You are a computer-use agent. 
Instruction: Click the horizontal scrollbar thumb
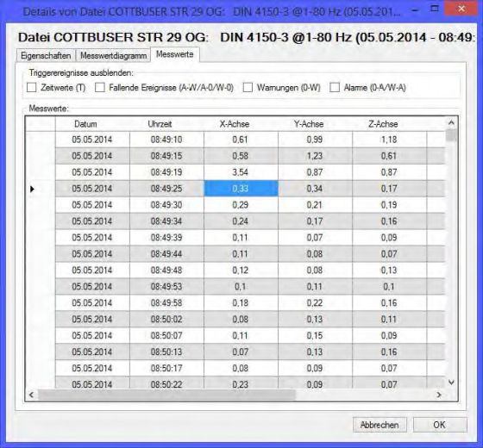(x=166, y=395)
